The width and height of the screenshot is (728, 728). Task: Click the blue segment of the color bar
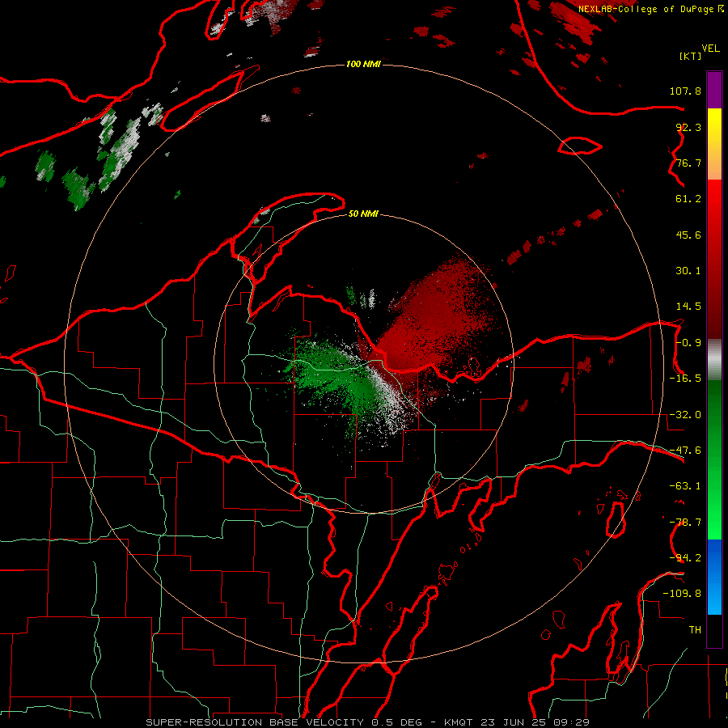click(714, 577)
